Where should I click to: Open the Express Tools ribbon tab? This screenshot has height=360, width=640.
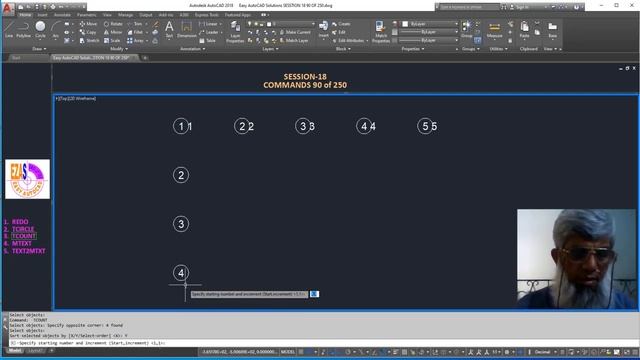point(207,15)
